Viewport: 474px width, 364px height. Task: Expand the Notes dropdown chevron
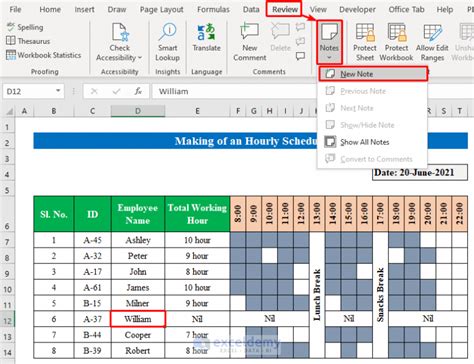click(x=329, y=57)
